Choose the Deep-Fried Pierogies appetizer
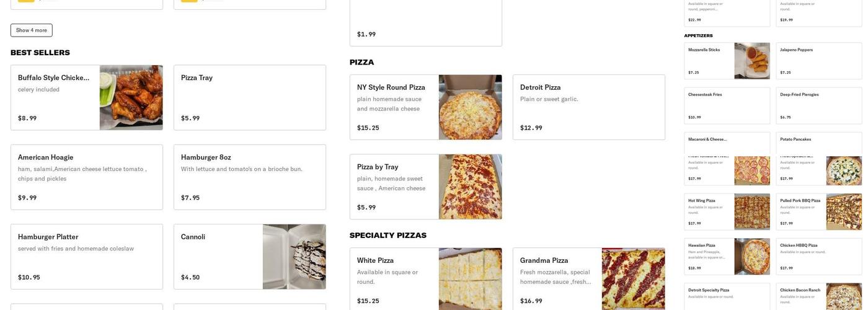The height and width of the screenshot is (310, 868). (818, 105)
